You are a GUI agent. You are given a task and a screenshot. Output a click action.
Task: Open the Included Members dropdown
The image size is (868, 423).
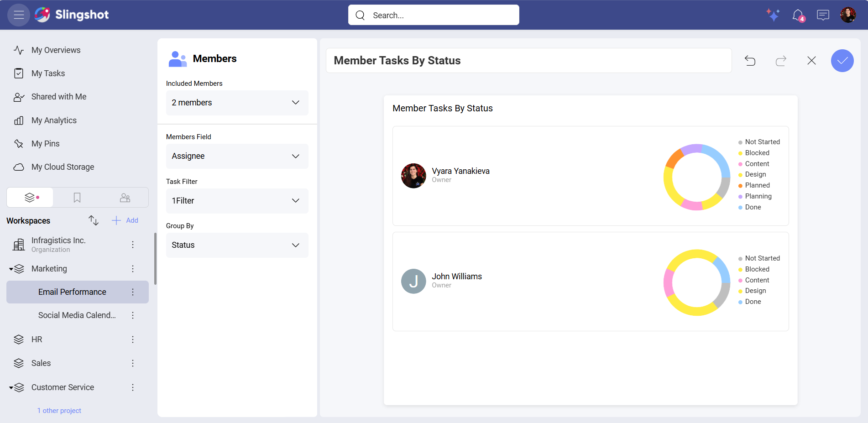(237, 103)
